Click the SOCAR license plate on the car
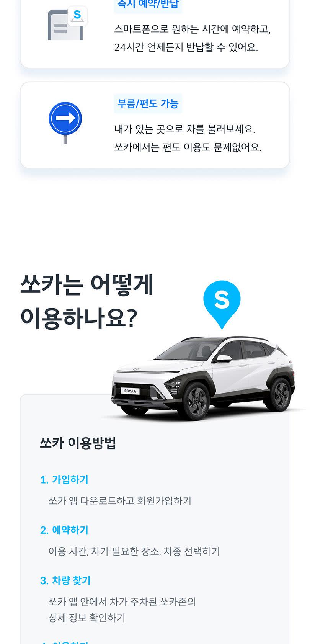 (130, 391)
